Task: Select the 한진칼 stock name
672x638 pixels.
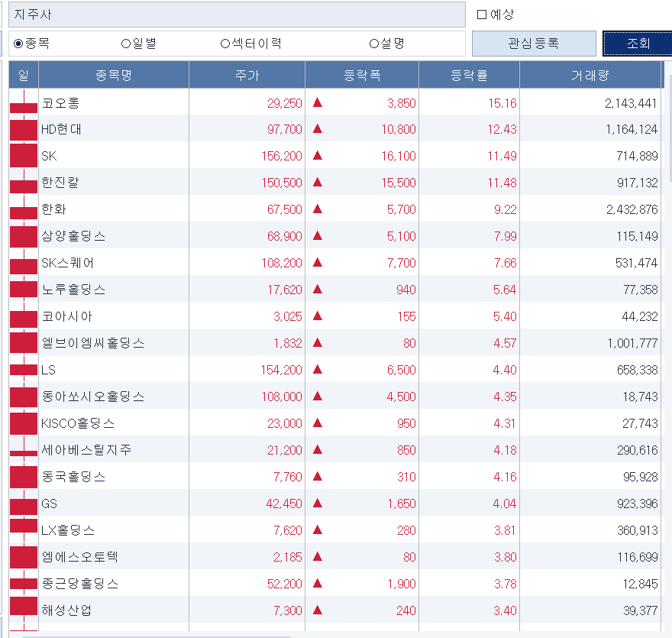Action: pos(60,183)
